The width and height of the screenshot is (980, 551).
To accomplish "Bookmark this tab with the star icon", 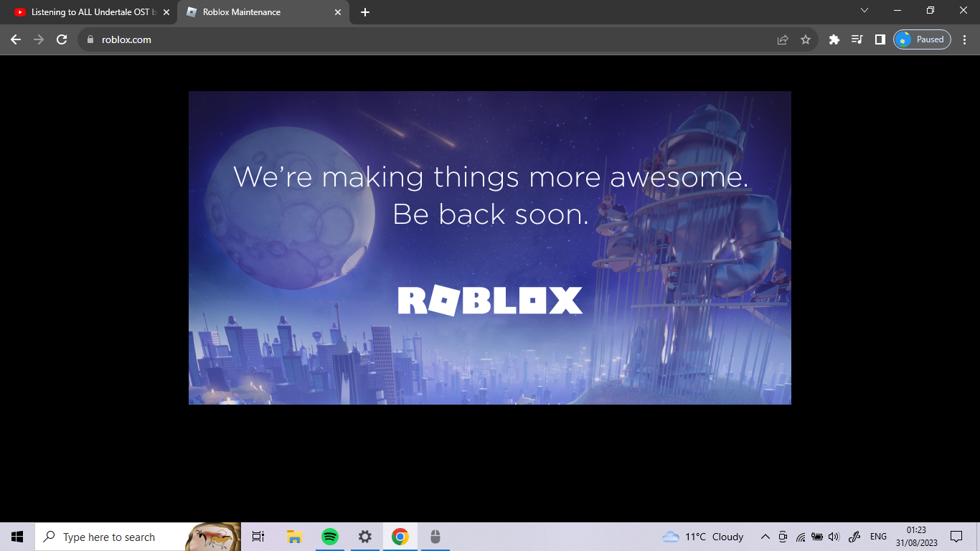I will pos(806,39).
